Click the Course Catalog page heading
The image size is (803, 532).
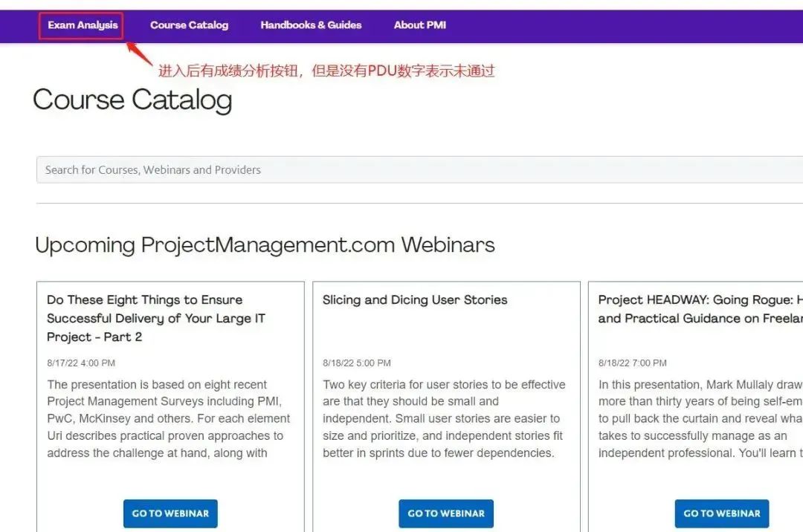[x=132, y=100]
